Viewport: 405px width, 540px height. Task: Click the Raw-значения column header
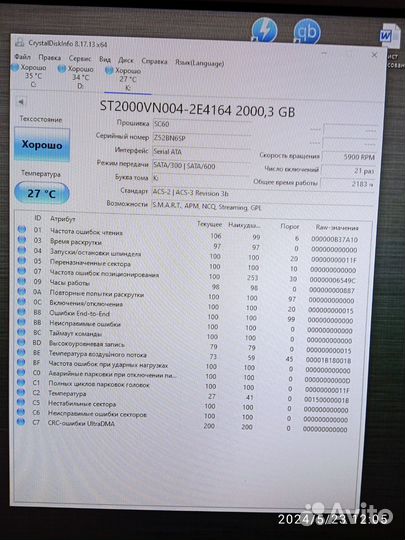click(x=337, y=228)
